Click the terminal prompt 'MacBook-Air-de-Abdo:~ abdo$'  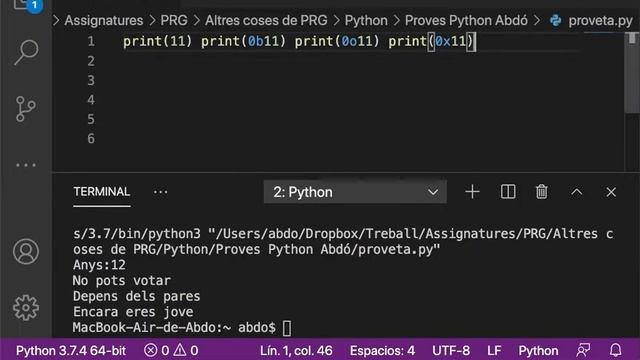[x=174, y=327]
